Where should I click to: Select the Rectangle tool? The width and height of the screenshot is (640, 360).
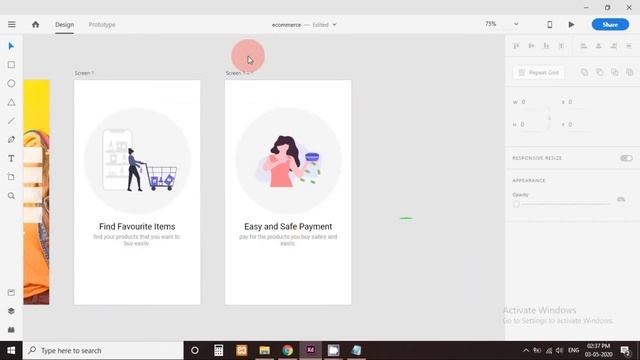tap(11, 64)
